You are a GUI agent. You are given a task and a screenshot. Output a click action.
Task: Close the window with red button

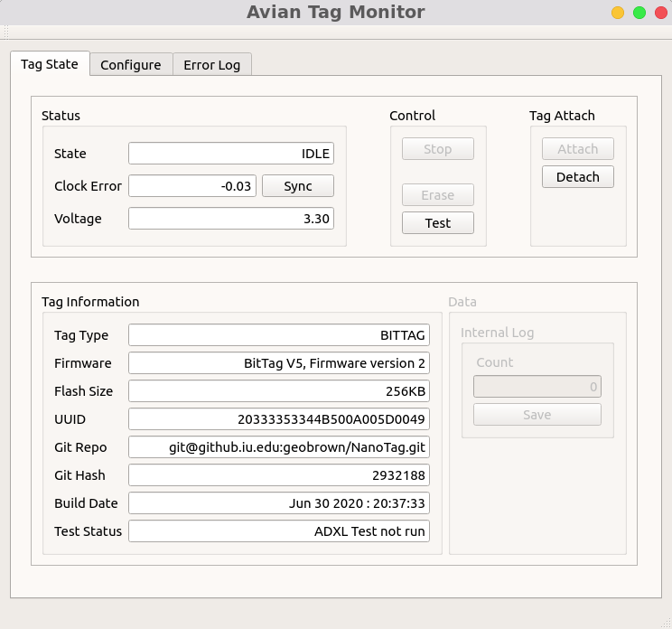661,13
